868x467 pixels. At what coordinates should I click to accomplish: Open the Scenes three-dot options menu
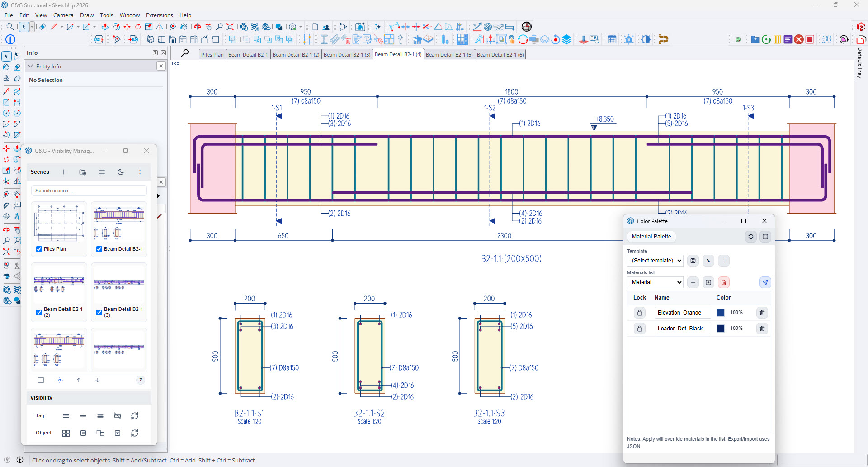click(x=140, y=172)
